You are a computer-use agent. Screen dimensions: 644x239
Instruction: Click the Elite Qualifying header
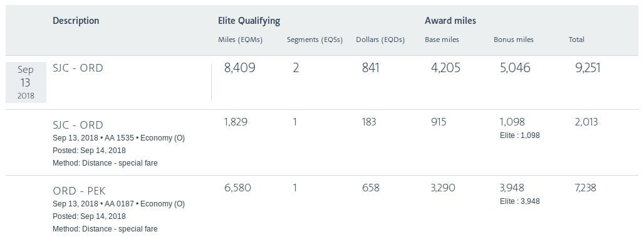[249, 21]
